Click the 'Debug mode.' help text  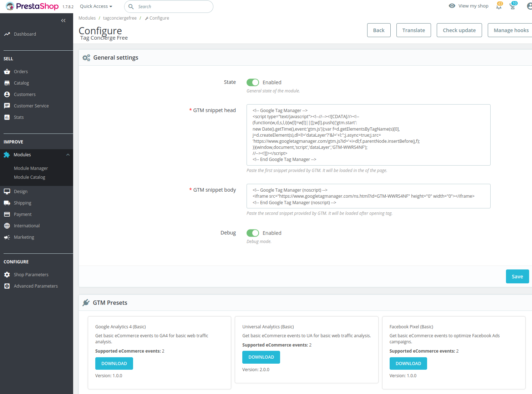259,242
